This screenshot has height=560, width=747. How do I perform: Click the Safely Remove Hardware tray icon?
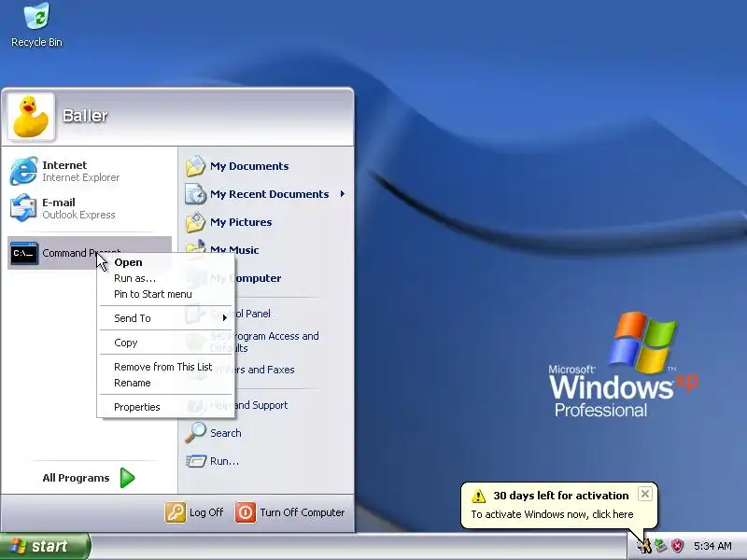click(x=660, y=546)
